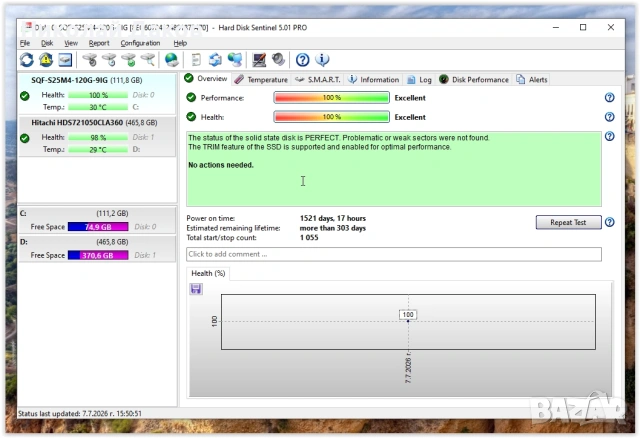Click the network computers globe icon
This screenshot has height=438, width=640.
(235, 60)
